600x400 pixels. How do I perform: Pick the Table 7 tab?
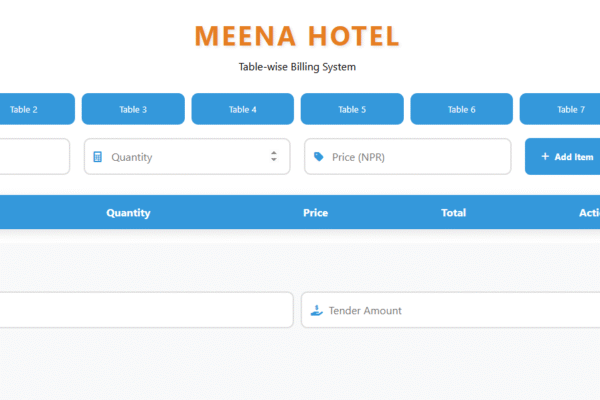click(x=570, y=109)
